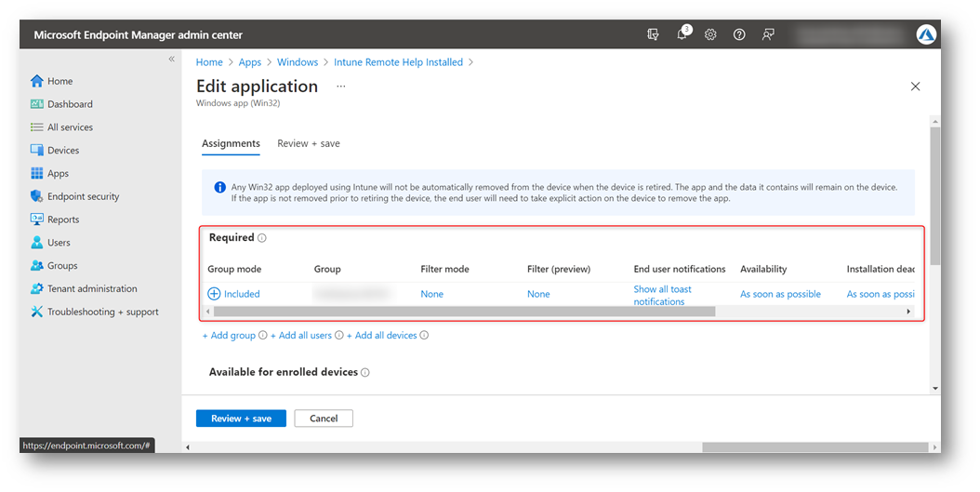The image size is (980, 492).
Task: Open the notifications bell icon
Action: [x=682, y=35]
